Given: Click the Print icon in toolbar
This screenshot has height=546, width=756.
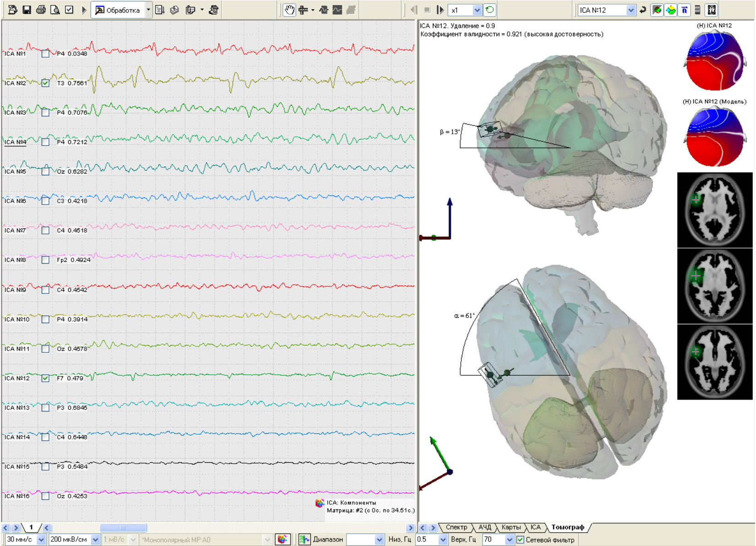Looking at the screenshot, I should click(x=41, y=10).
